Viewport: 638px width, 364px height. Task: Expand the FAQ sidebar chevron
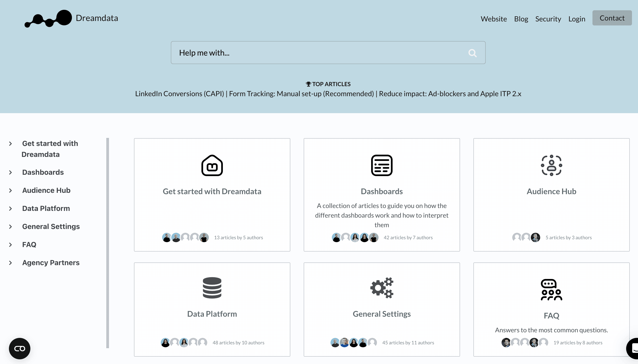10,245
